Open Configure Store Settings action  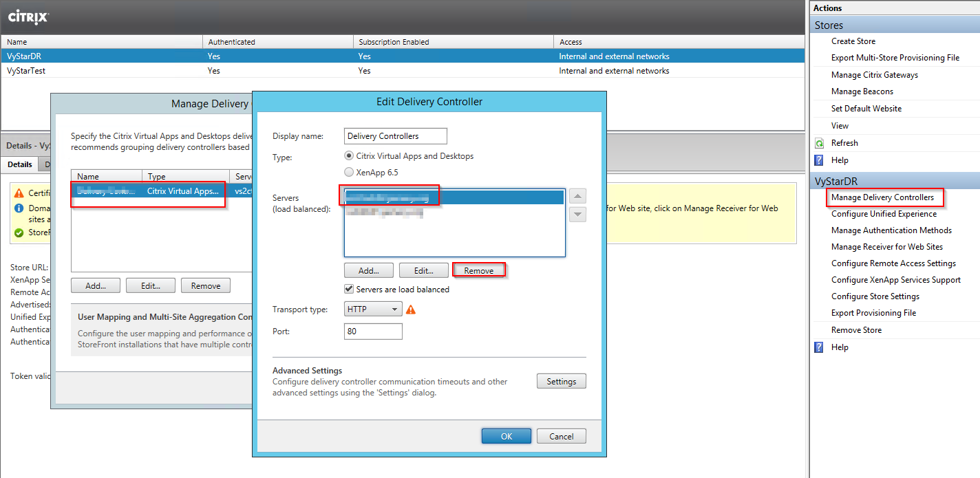(875, 296)
